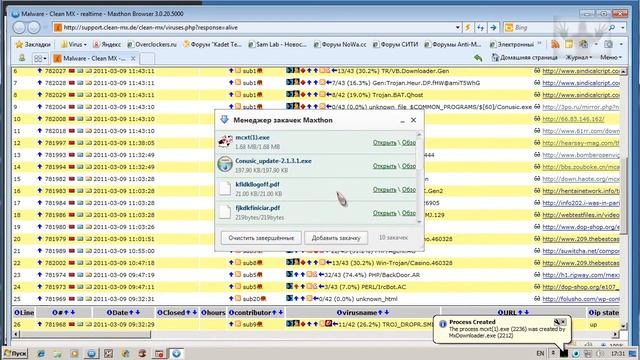Image resolution: width=640 pixels, height=360 pixels.
Task: Open the search engine dropdown arrow after magnifier
Action: (x=622, y=27)
